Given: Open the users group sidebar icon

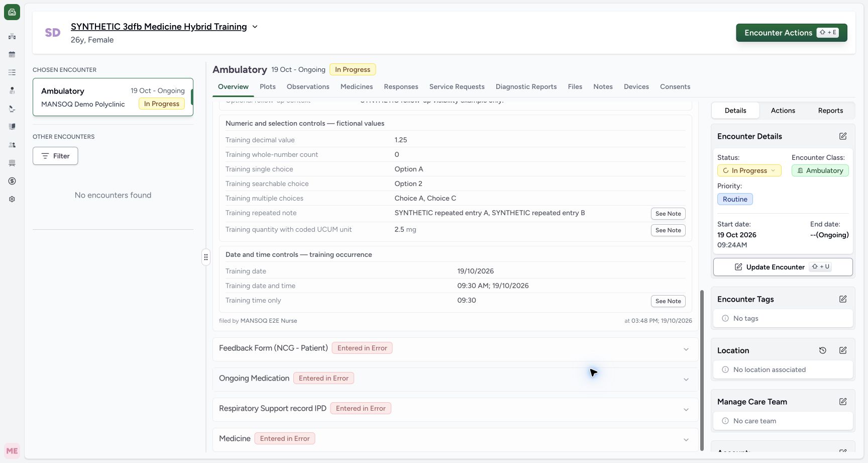Looking at the screenshot, I should pyautogui.click(x=12, y=145).
